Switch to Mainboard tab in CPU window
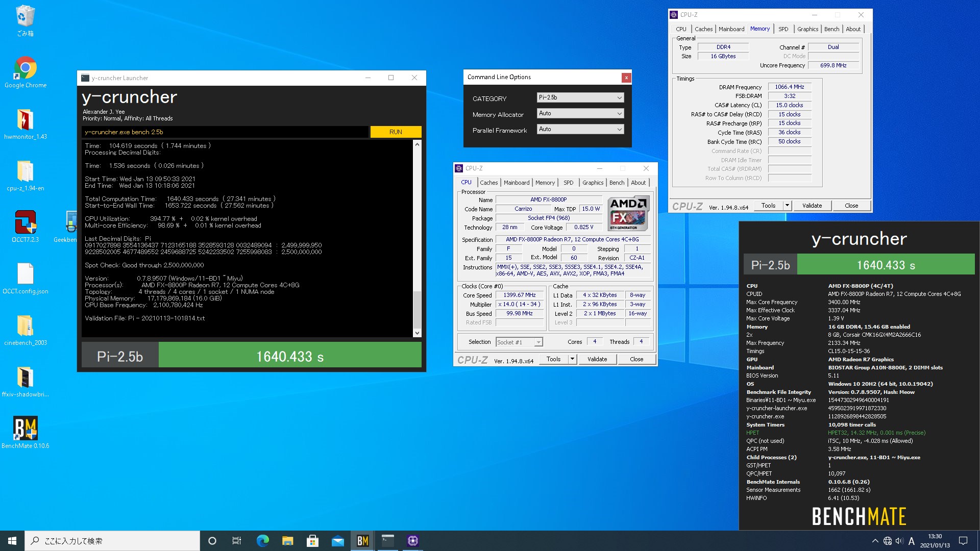This screenshot has height=551, width=980. pyautogui.click(x=517, y=183)
